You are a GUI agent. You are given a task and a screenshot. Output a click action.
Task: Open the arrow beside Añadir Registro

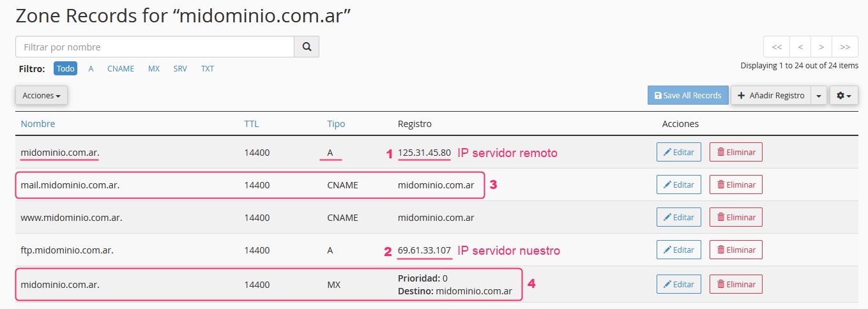click(819, 95)
